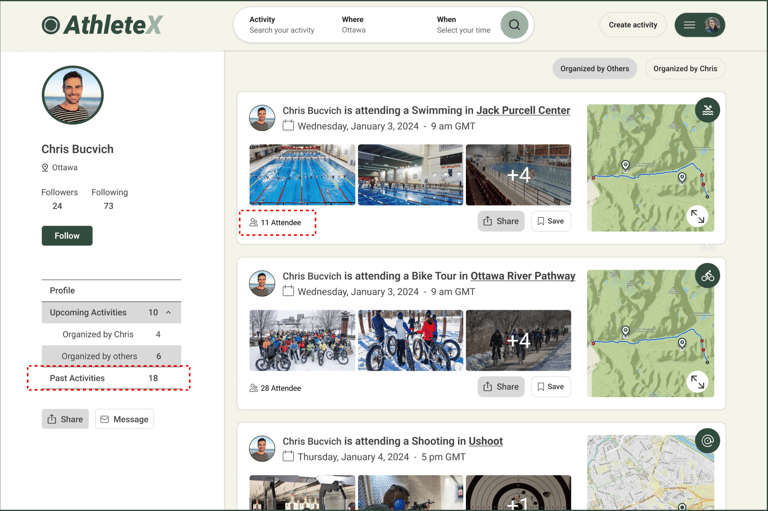This screenshot has height=511, width=768.
Task: Click the swimming icon on the first map
Action: (707, 110)
